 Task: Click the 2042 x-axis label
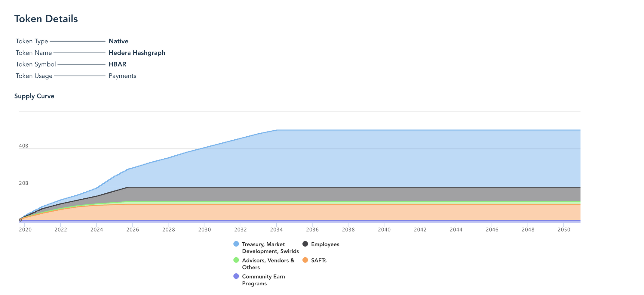click(420, 230)
